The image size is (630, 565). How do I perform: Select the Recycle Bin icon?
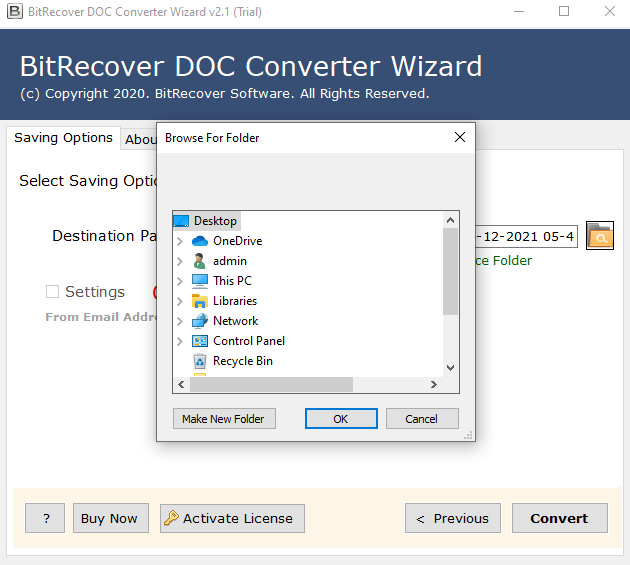point(199,361)
